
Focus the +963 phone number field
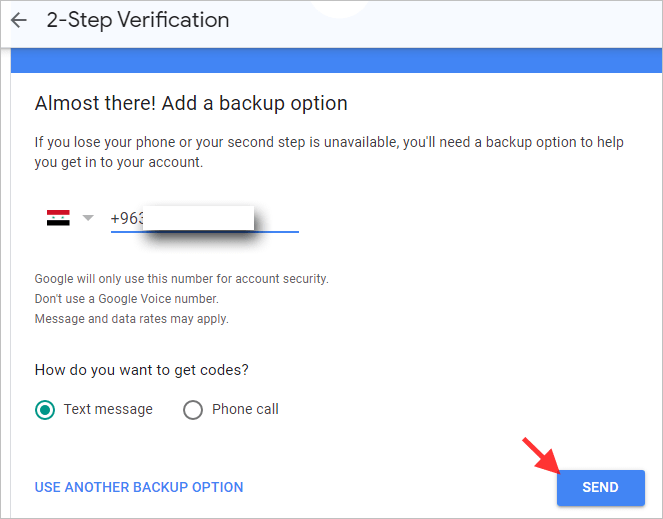[205, 219]
